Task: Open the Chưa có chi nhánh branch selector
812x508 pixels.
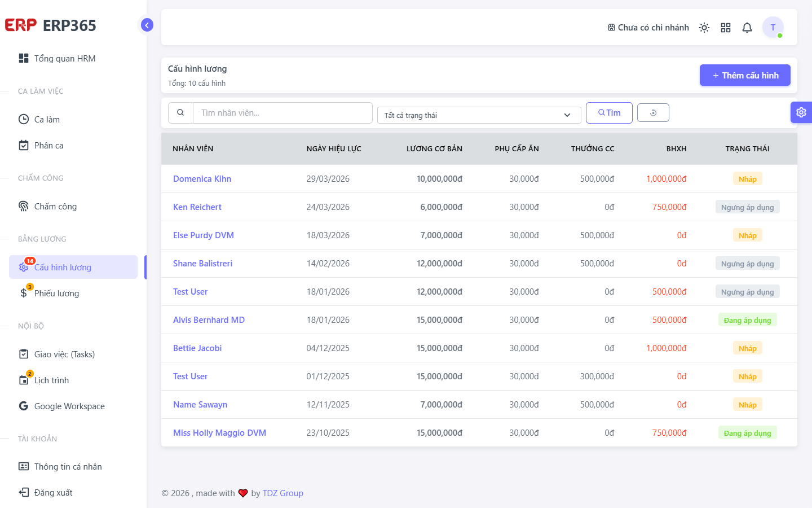Action: [x=648, y=28]
